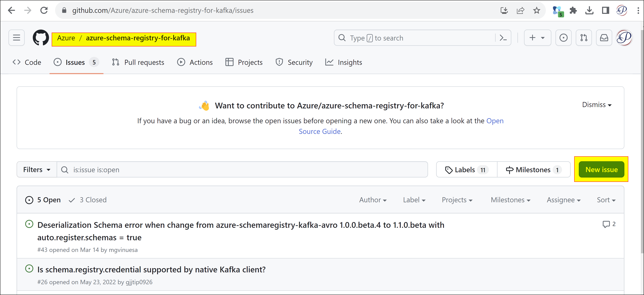
Task: Click the notifications inbox icon
Action: 604,38
